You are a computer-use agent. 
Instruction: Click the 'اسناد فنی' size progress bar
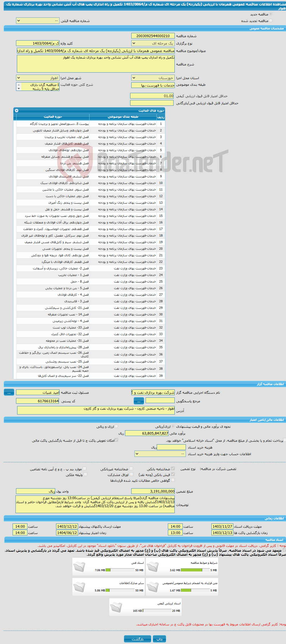point(120,570)
